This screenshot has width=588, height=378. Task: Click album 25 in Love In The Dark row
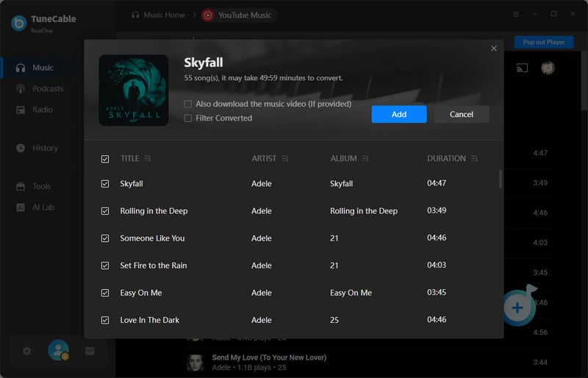click(334, 320)
